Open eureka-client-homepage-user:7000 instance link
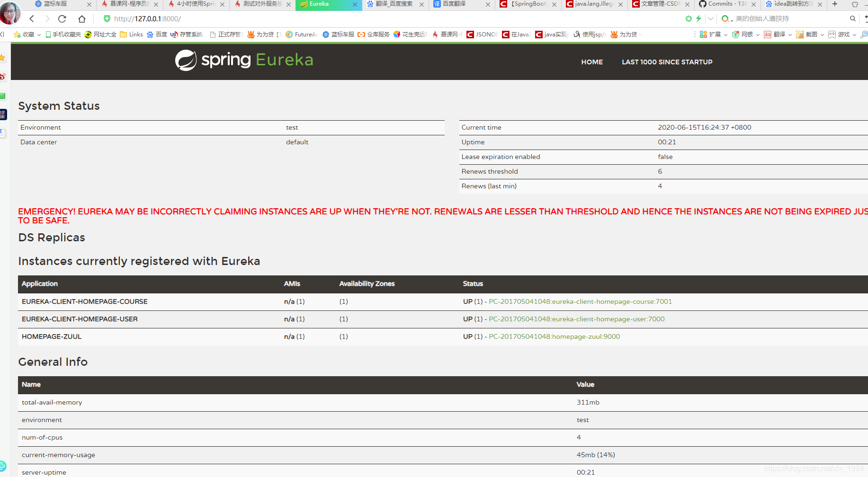868x477 pixels. (x=576, y=319)
